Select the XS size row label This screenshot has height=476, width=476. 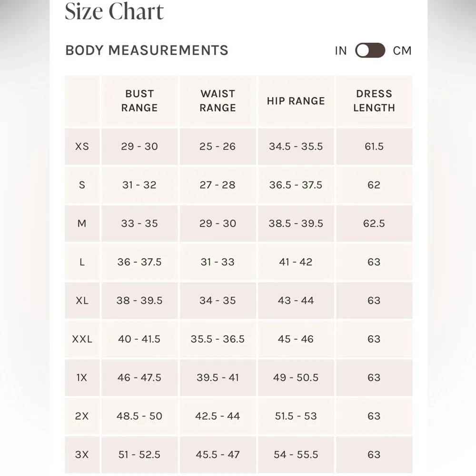[x=82, y=147]
